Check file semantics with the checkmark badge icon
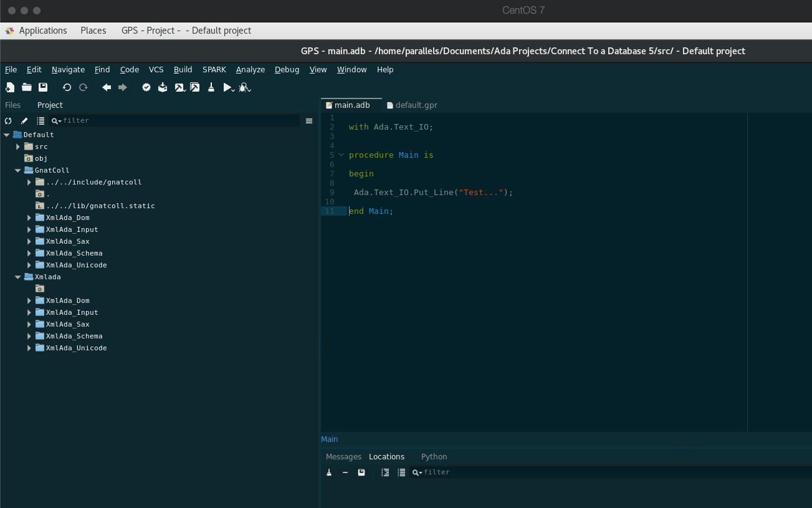Screen dimensions: 812x508 [x=146, y=88]
